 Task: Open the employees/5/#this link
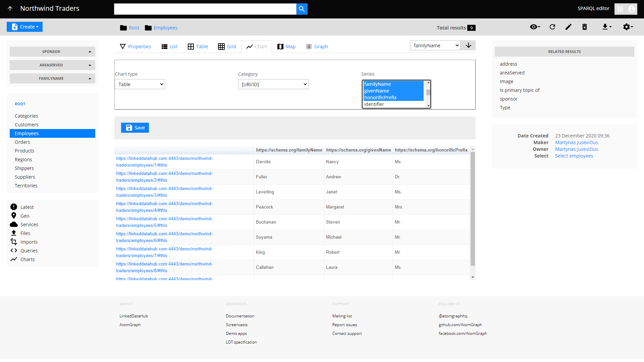(164, 222)
